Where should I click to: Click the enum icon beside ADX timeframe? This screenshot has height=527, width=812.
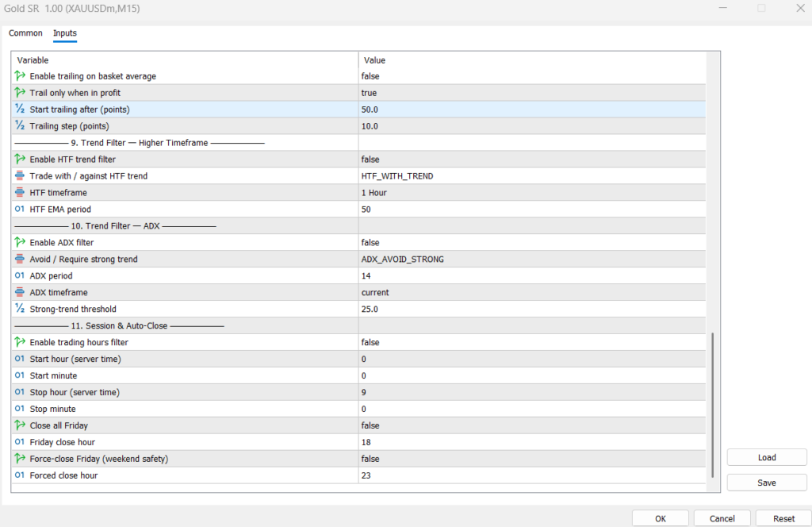pyautogui.click(x=20, y=292)
